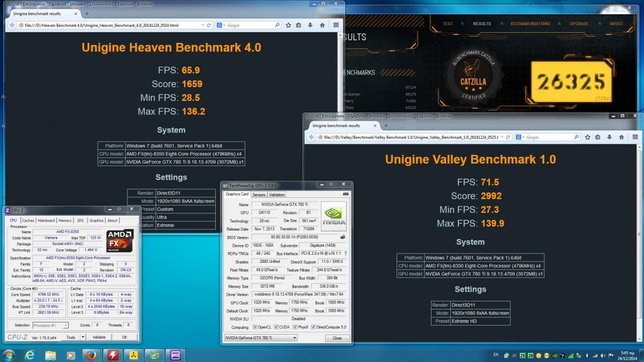
Task: Expand Tools dropdown arrow in CPU-Z
Action: point(83,337)
